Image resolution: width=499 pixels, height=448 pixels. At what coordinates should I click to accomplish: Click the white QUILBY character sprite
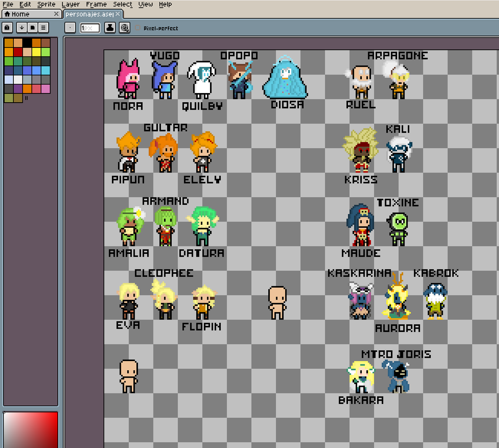[x=202, y=80]
